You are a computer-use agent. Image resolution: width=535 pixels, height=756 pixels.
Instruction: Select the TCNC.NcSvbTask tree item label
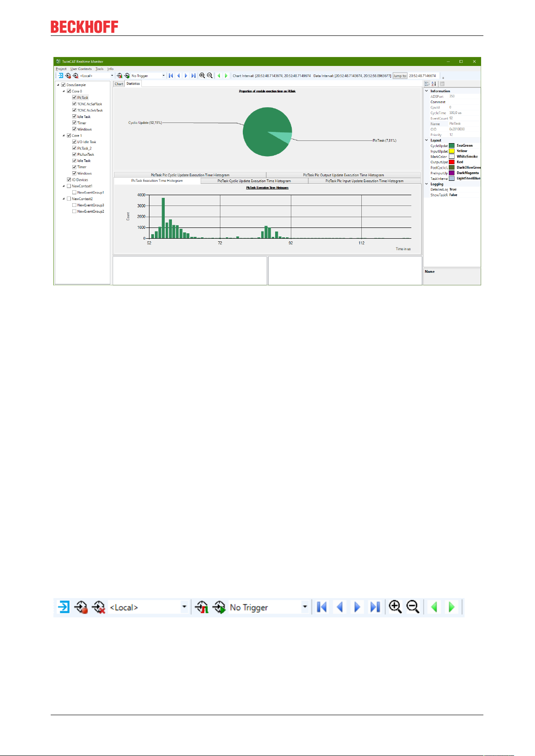(x=90, y=110)
